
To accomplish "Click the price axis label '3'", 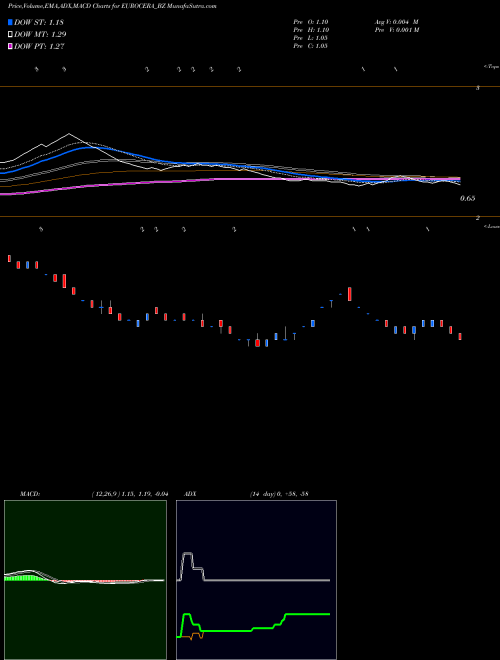I will pyautogui.click(x=478, y=88).
